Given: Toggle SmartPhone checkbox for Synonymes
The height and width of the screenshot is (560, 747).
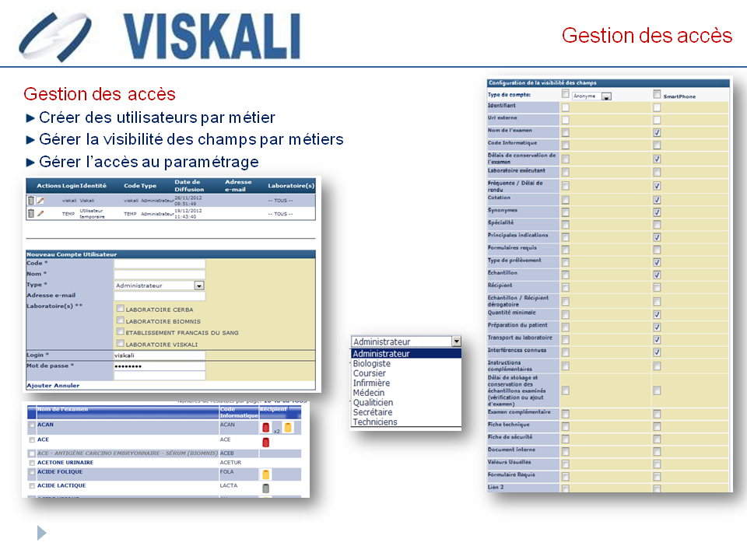Looking at the screenshot, I should pos(657,212).
